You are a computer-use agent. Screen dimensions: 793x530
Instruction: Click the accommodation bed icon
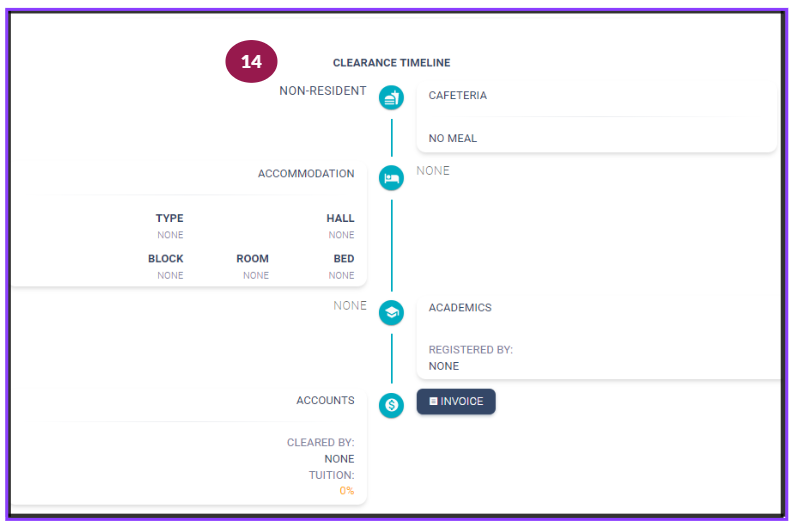[x=391, y=178]
